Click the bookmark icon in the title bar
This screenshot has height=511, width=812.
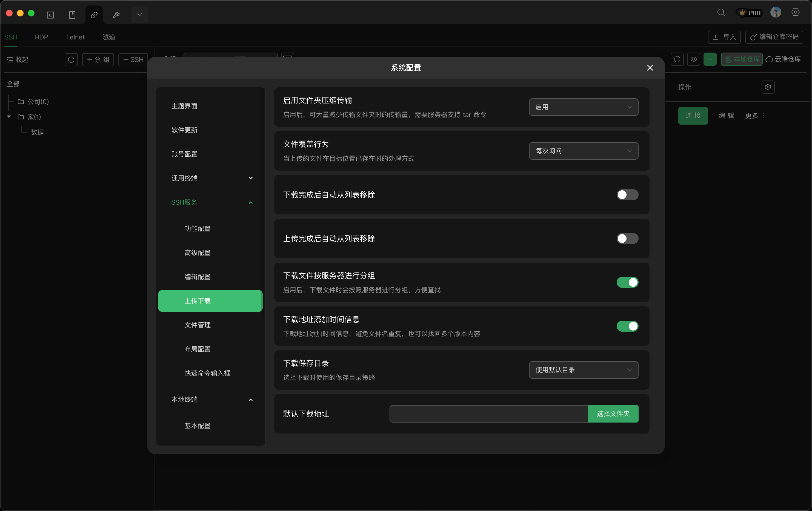pyautogui.click(x=73, y=15)
